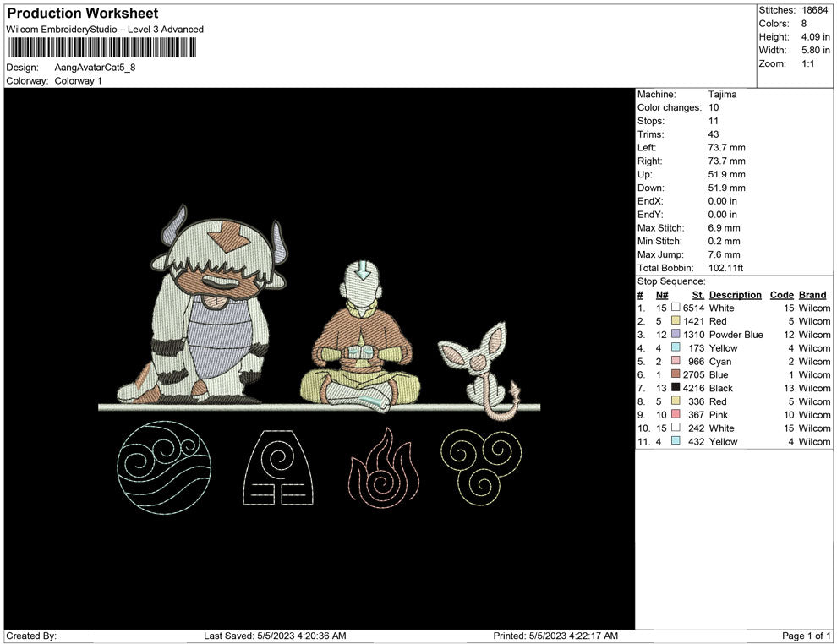Click the Zoom value 1:1
This screenshot has width=837, height=644.
tap(807, 63)
